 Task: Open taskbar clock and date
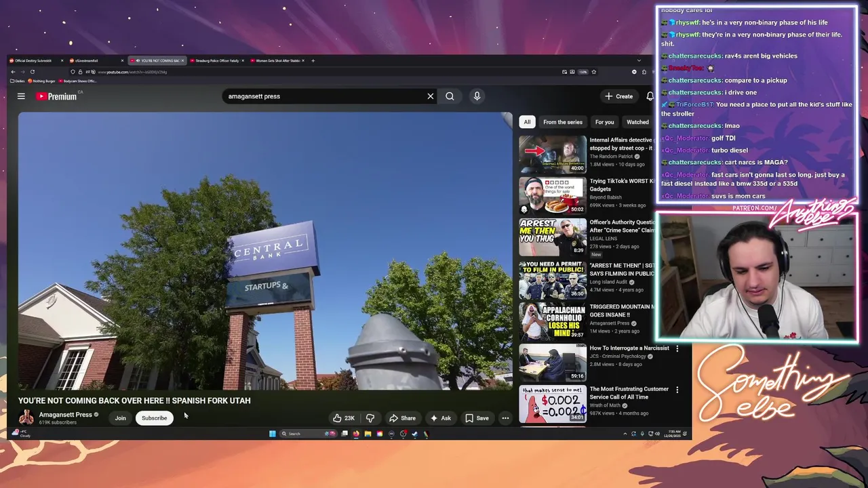673,434
